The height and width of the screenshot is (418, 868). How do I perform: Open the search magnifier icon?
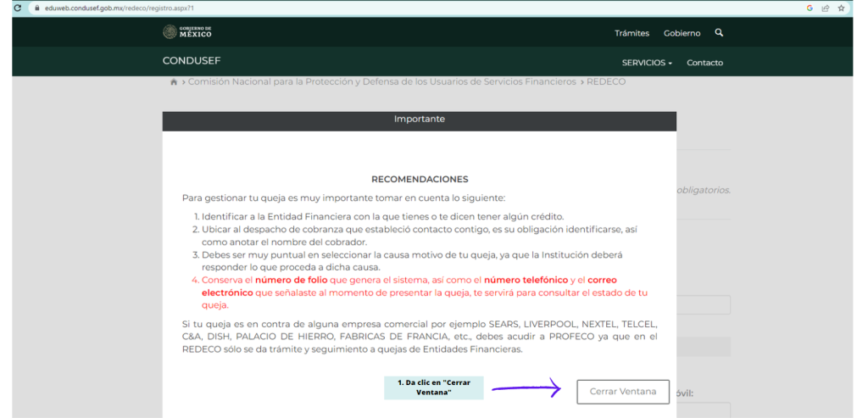tap(719, 33)
